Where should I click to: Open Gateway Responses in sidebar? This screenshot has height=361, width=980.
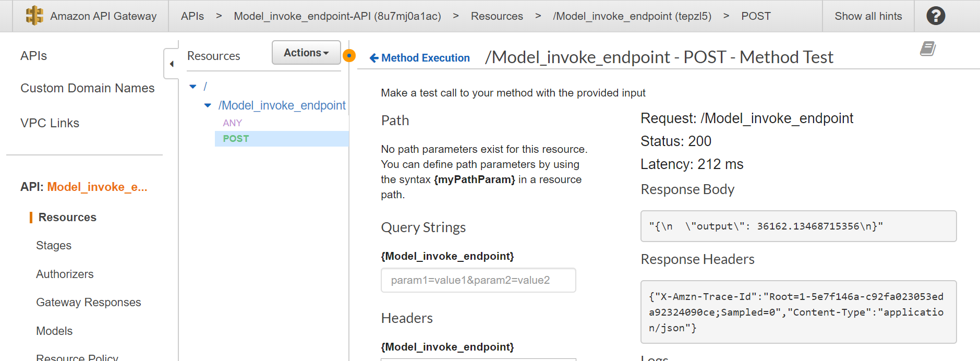[89, 303]
